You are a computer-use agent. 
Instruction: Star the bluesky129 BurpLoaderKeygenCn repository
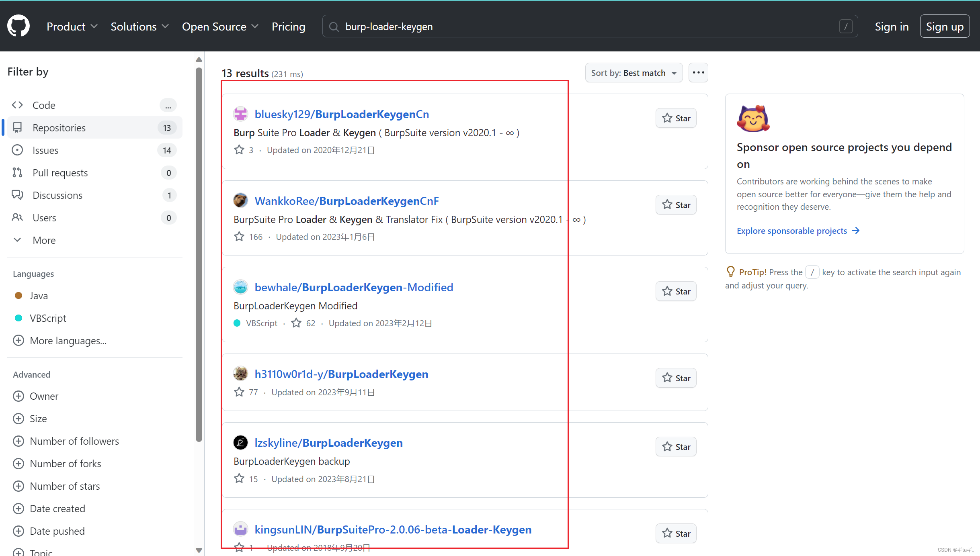coord(676,118)
